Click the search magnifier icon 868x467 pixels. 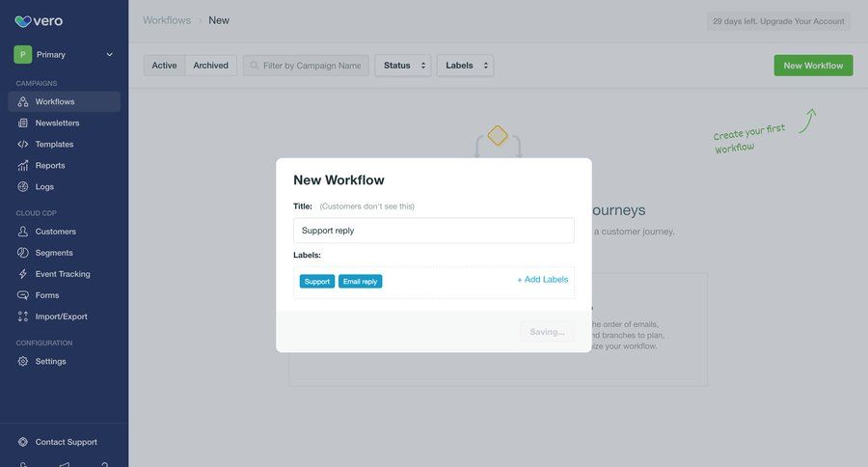tap(254, 66)
